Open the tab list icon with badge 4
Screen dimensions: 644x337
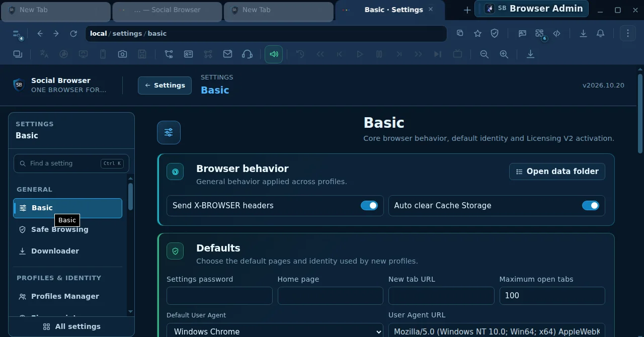[x=18, y=34]
